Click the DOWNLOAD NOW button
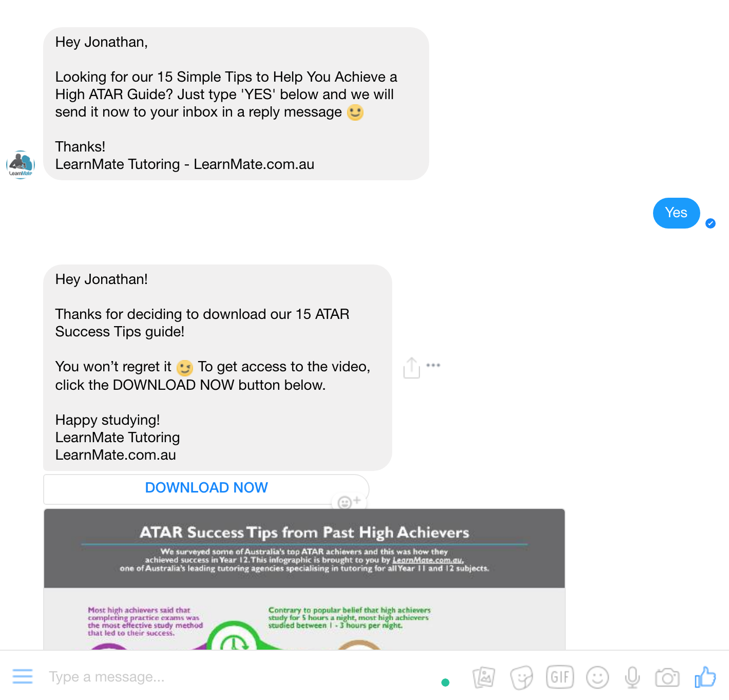729x700 pixels. coord(206,488)
